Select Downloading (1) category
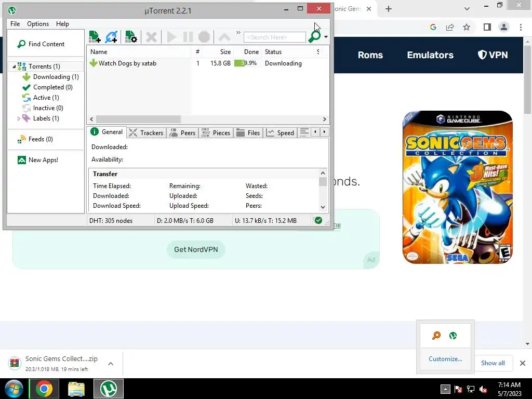This screenshot has height=399, width=532. tap(50, 77)
